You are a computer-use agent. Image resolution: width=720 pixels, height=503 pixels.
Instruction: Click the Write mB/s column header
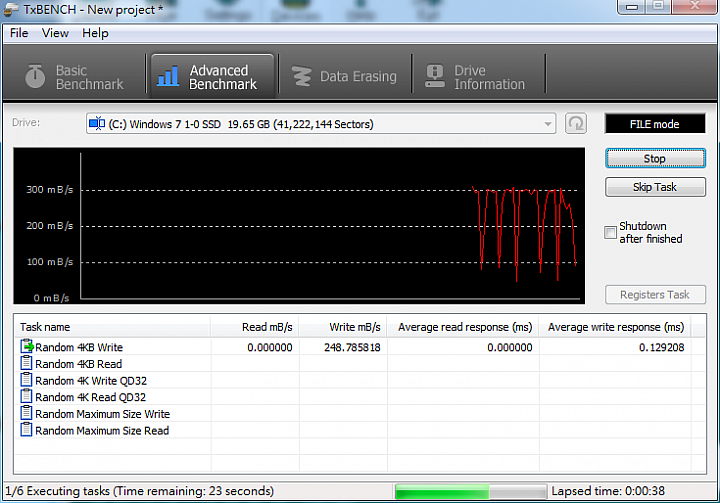(343, 327)
